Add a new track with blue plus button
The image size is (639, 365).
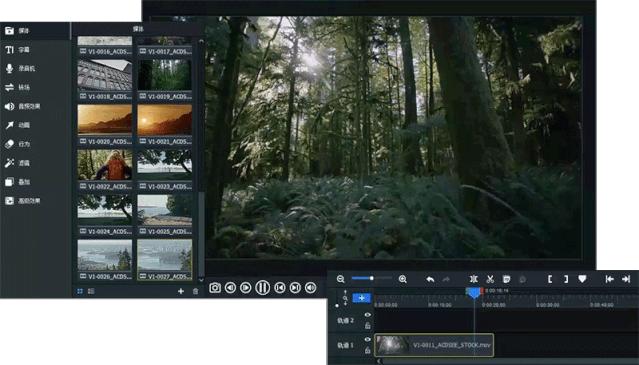(x=361, y=298)
